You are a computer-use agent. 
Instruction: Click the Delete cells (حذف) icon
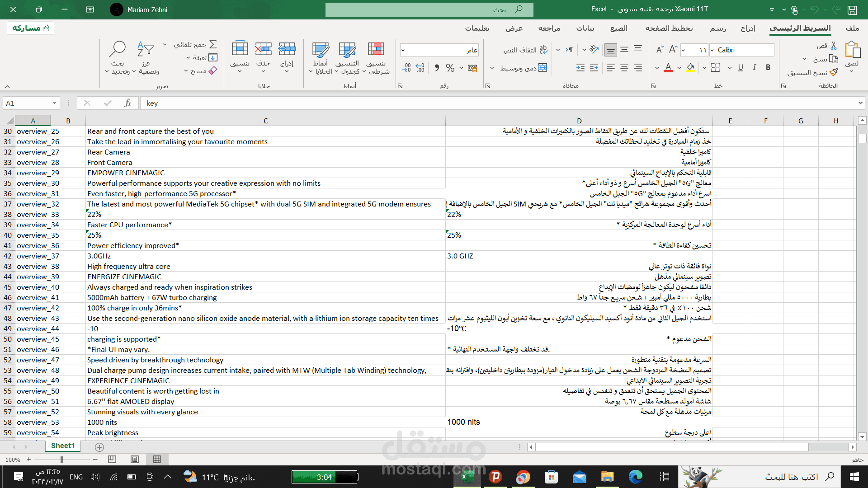click(x=263, y=49)
